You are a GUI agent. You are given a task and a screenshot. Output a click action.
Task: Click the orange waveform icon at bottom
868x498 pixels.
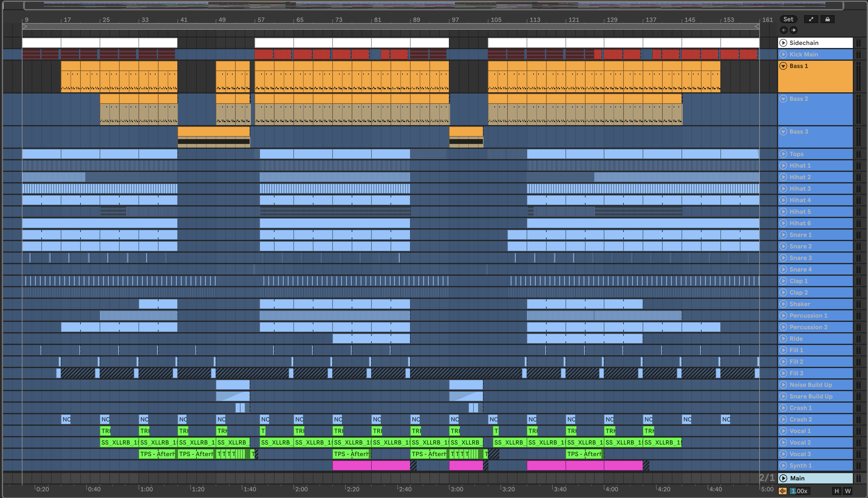782,491
